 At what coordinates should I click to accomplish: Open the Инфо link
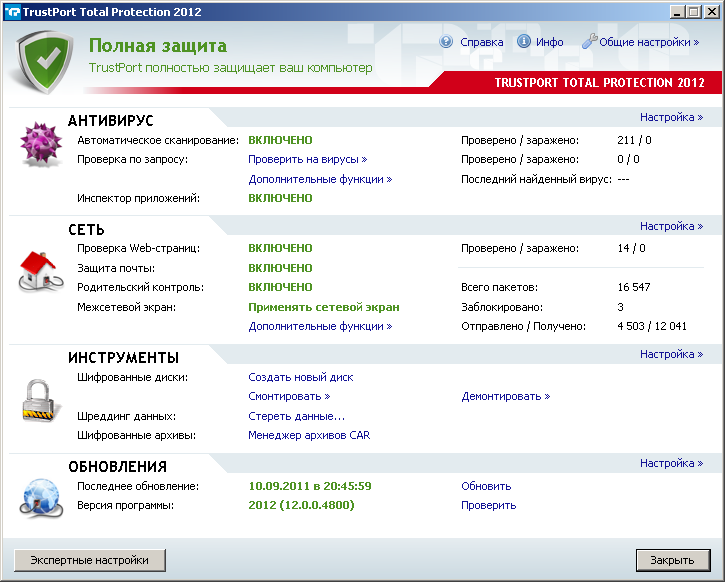pos(549,42)
